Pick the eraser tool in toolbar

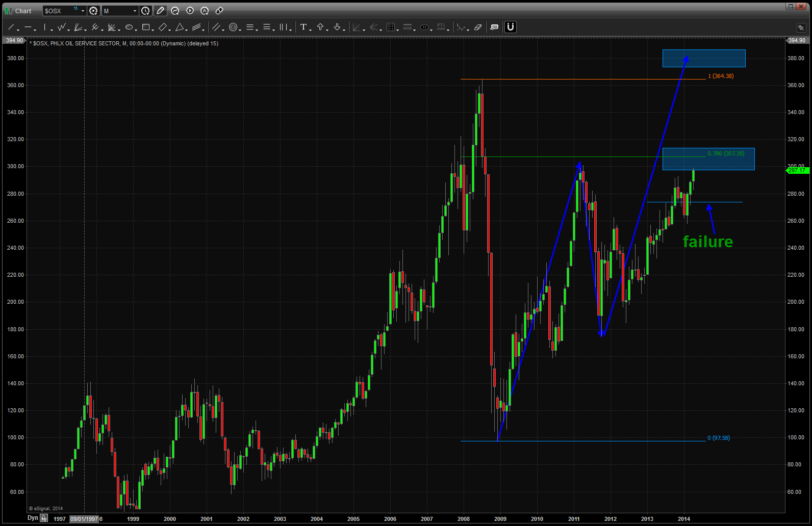pyautogui.click(x=478, y=27)
